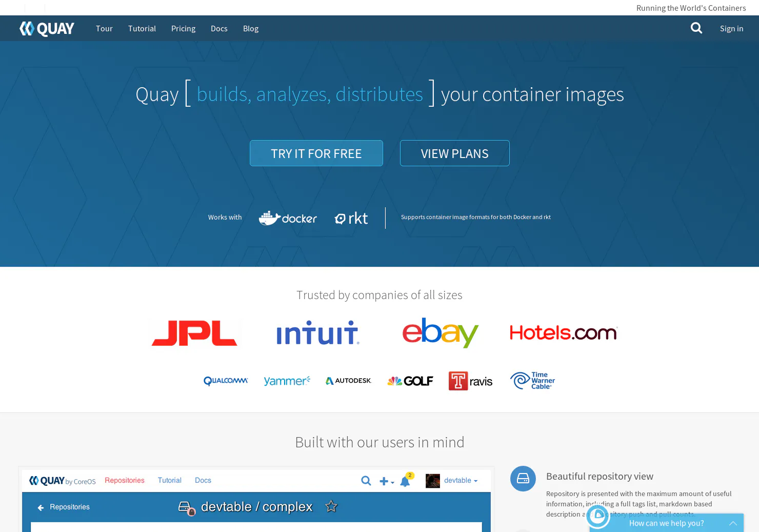Click the Running the World's Containers text
759x532 pixels.
(691, 8)
